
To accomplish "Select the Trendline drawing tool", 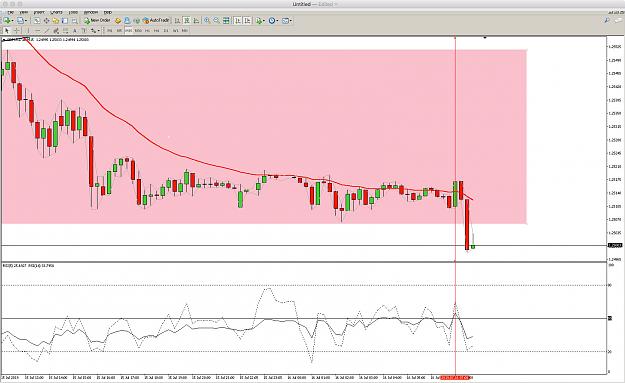I will (x=47, y=30).
